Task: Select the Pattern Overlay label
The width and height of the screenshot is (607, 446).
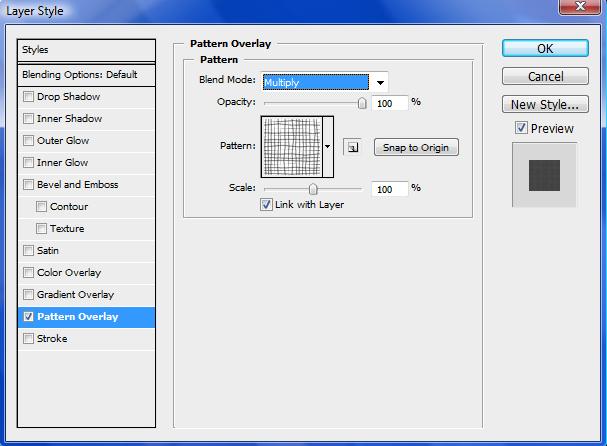Action: coord(77,317)
